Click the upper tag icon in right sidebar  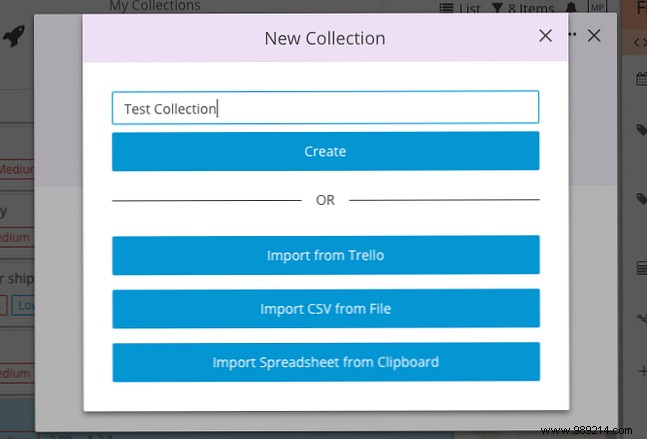click(642, 130)
